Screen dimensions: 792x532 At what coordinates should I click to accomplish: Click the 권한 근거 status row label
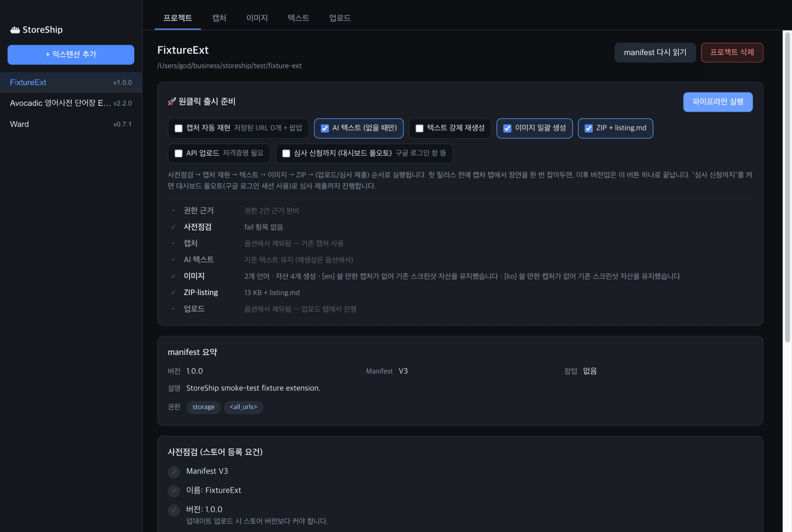[198, 211]
